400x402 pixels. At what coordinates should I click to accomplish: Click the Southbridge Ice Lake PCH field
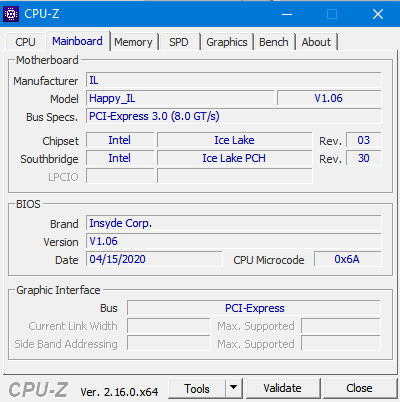tap(234, 158)
